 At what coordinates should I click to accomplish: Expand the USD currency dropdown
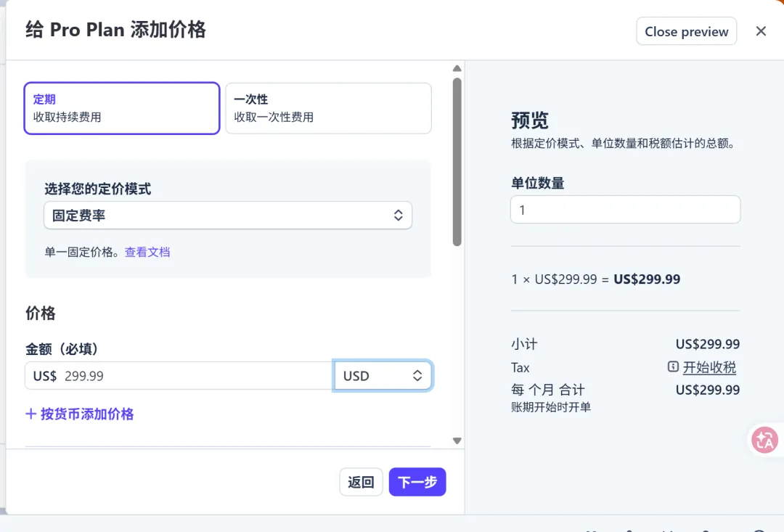(383, 376)
